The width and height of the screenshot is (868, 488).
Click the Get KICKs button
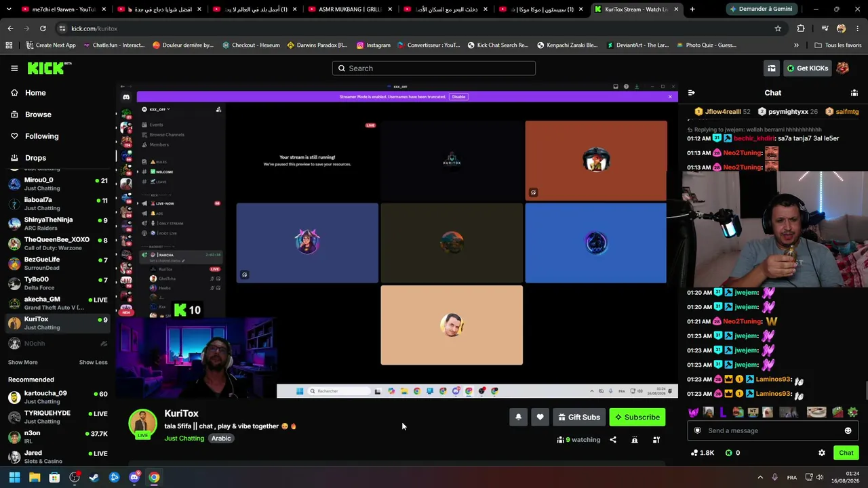click(x=807, y=68)
